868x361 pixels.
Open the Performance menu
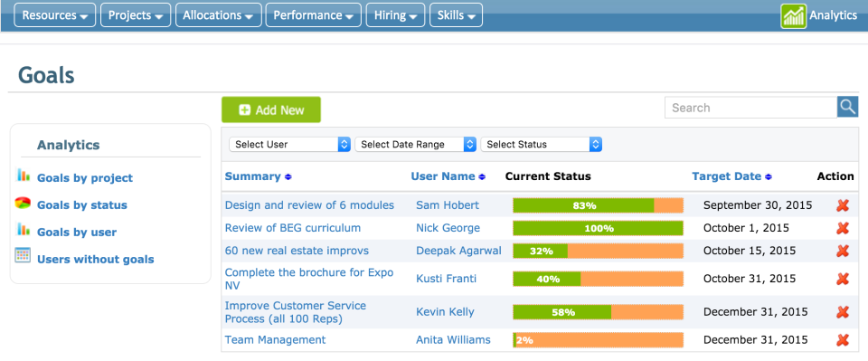pyautogui.click(x=314, y=15)
